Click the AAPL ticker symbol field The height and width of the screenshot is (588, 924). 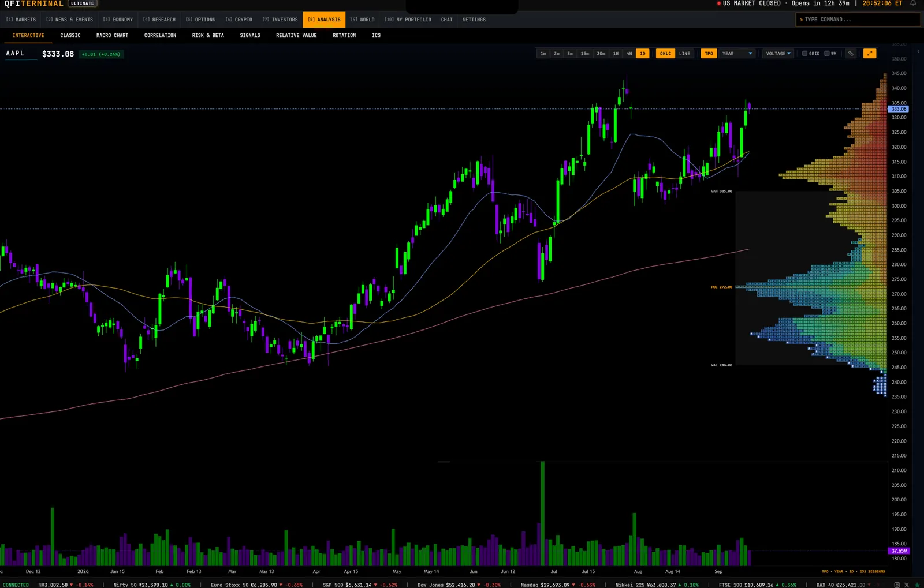21,54
